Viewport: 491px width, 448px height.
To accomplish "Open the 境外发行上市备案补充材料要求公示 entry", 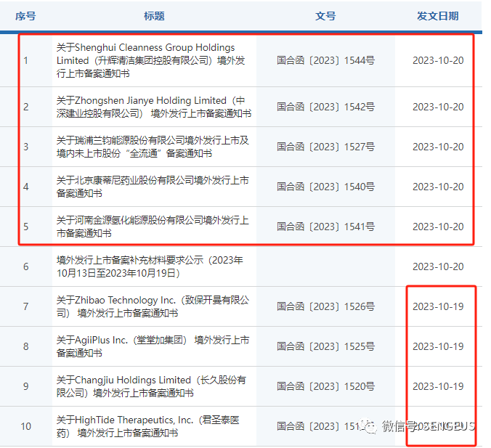I will [150, 266].
